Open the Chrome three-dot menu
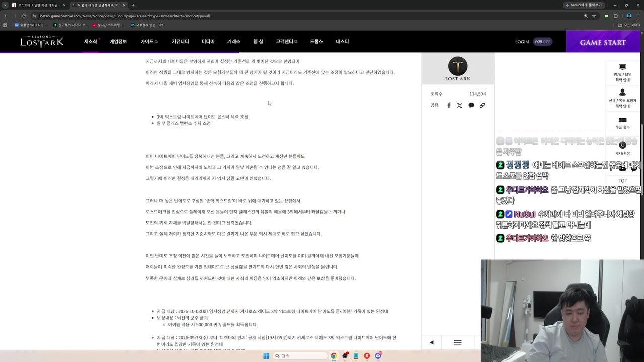The height and width of the screenshot is (362, 644). pos(638,16)
